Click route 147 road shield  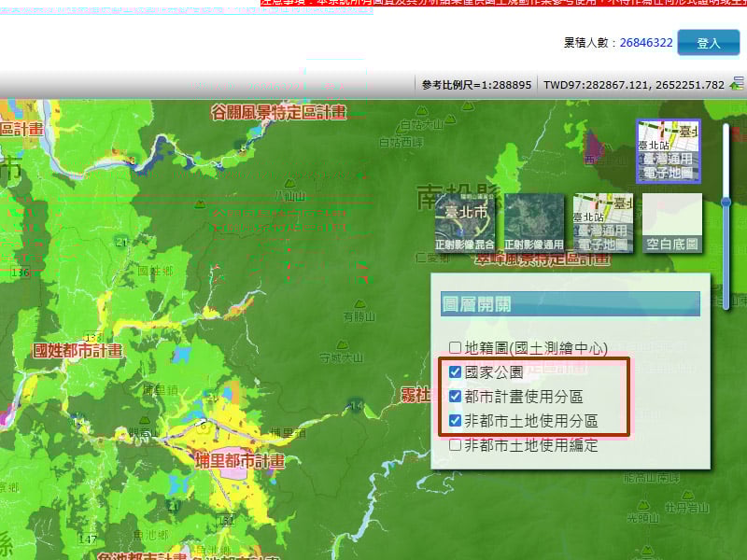coord(88,539)
